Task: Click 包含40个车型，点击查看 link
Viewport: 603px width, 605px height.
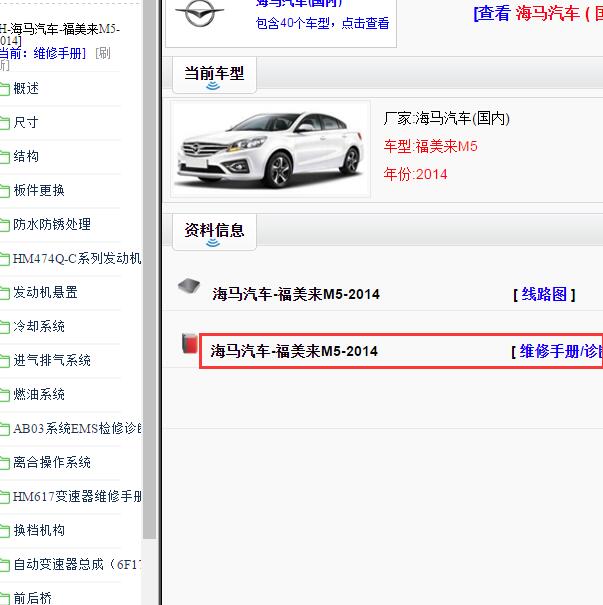Action: tap(322, 24)
